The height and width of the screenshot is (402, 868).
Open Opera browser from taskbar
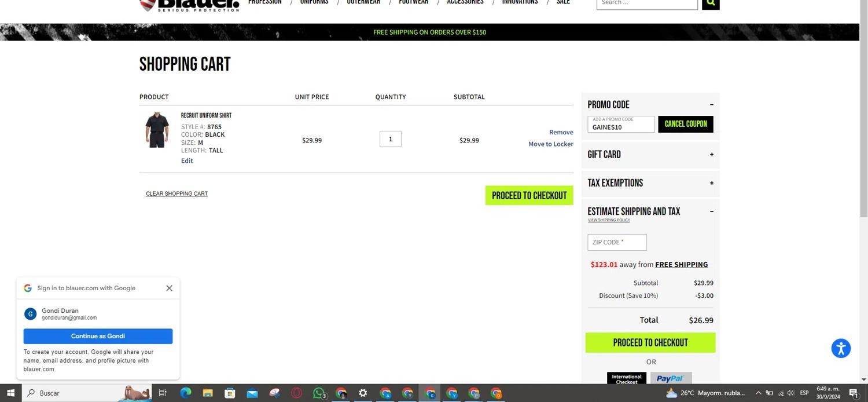tap(297, 393)
